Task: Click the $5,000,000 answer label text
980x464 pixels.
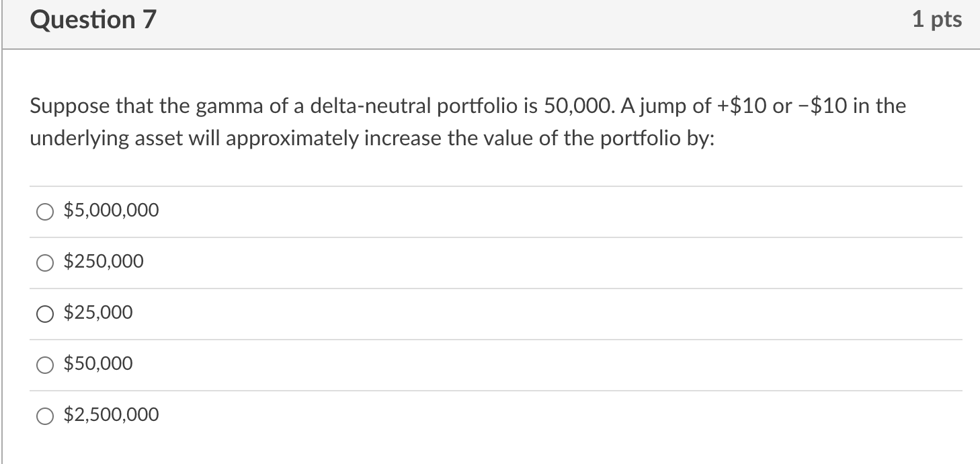Action: tap(110, 210)
